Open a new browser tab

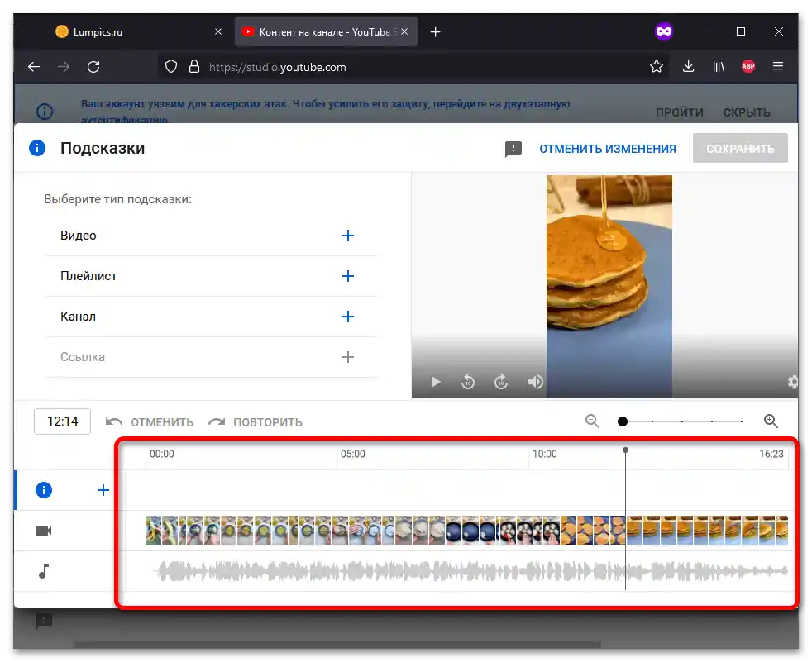(x=435, y=31)
